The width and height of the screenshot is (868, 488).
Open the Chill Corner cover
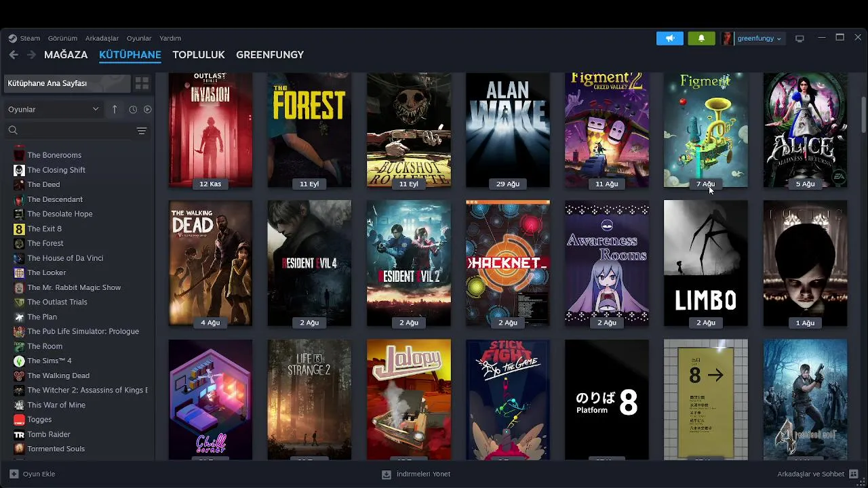pyautogui.click(x=210, y=400)
